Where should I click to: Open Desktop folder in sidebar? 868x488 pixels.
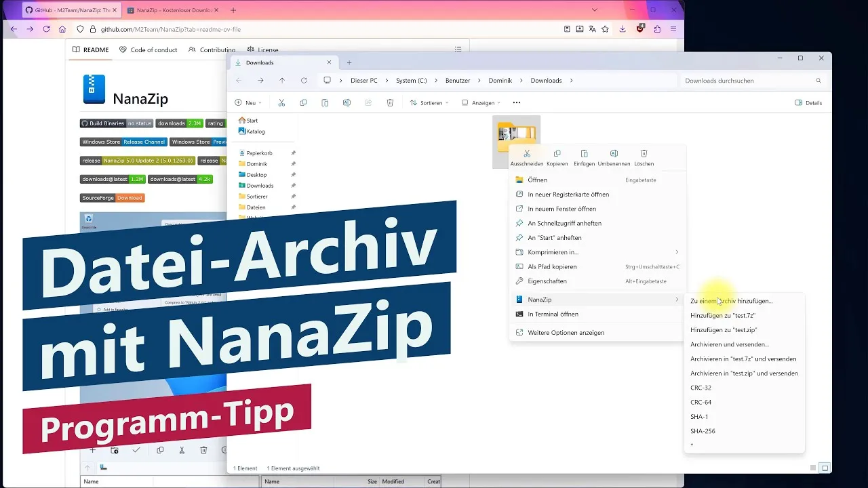(256, 175)
